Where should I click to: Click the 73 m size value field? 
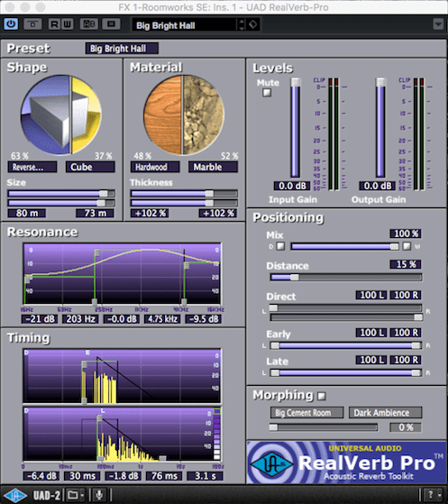(x=96, y=213)
